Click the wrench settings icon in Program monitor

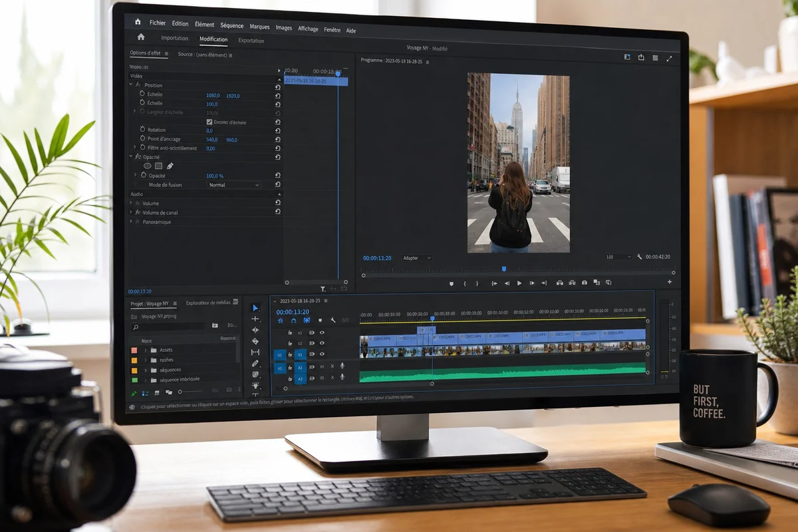(x=640, y=257)
